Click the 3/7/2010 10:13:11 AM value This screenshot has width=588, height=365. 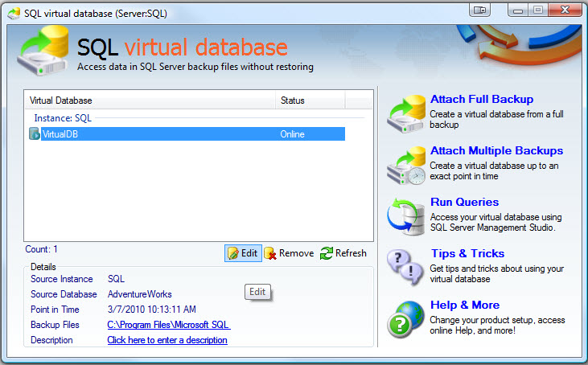tap(152, 310)
